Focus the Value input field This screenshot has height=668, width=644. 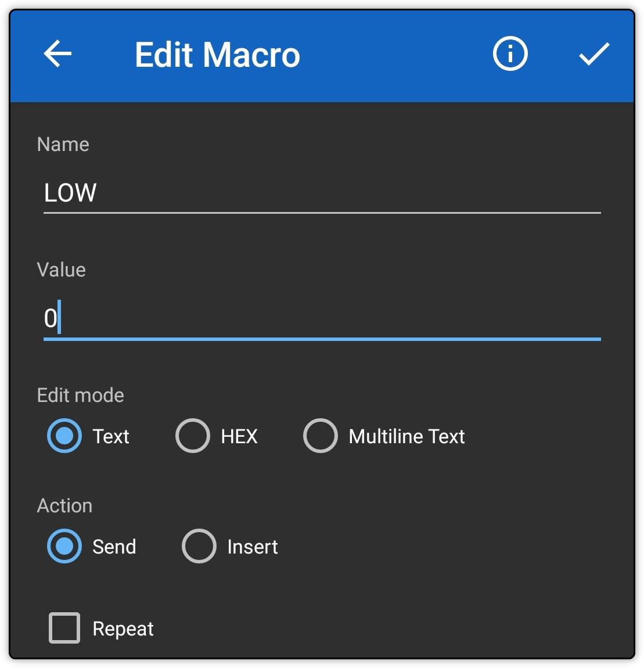tap(322, 319)
